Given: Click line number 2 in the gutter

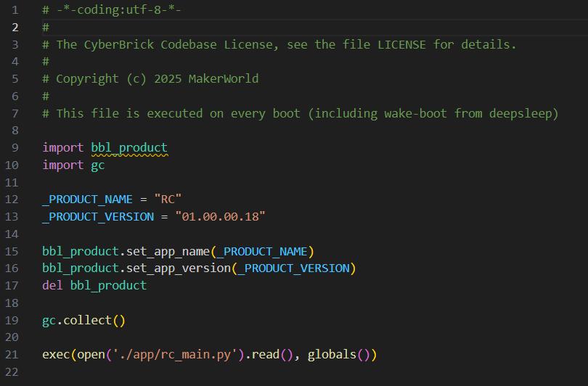Looking at the screenshot, I should coord(15,27).
